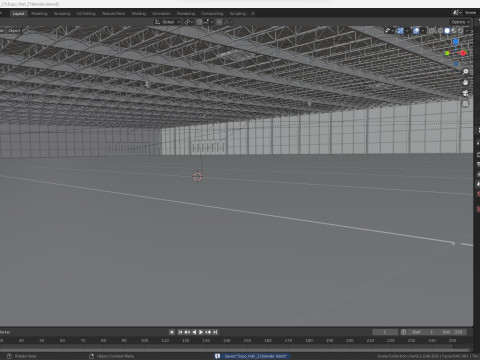Viewport: 480px width, 360px height.
Task: Open proportional editing falloff dropdown
Action: 228,22
